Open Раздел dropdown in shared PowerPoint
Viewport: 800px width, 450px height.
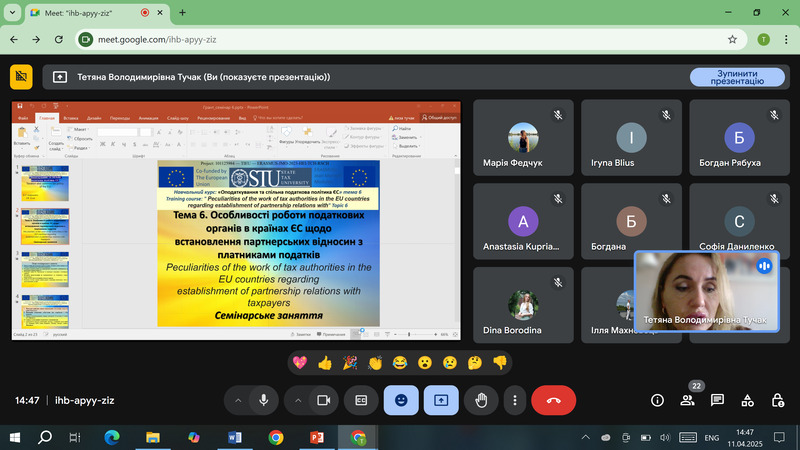(x=79, y=148)
